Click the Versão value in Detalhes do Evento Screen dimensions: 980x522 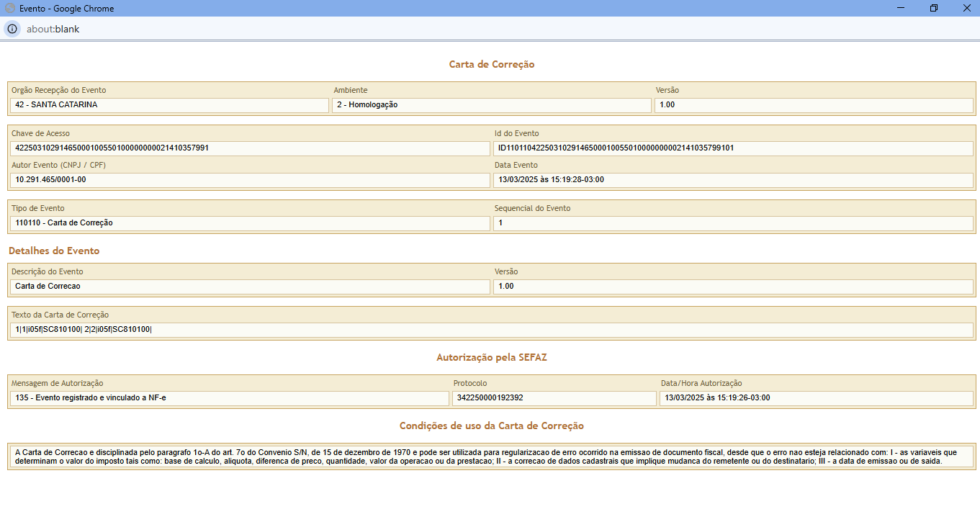(x=734, y=287)
